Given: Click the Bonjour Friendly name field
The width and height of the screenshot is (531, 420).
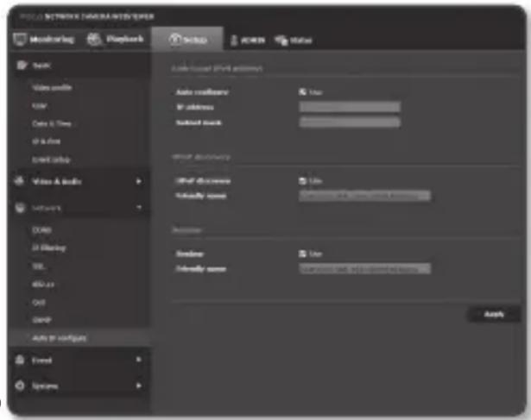Looking at the screenshot, I should pos(364,269).
